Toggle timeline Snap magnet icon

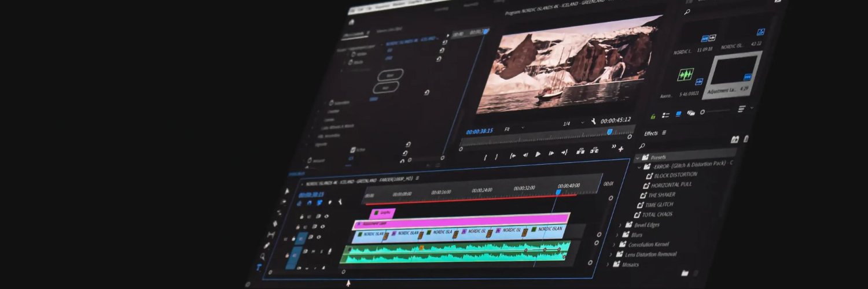click(310, 203)
